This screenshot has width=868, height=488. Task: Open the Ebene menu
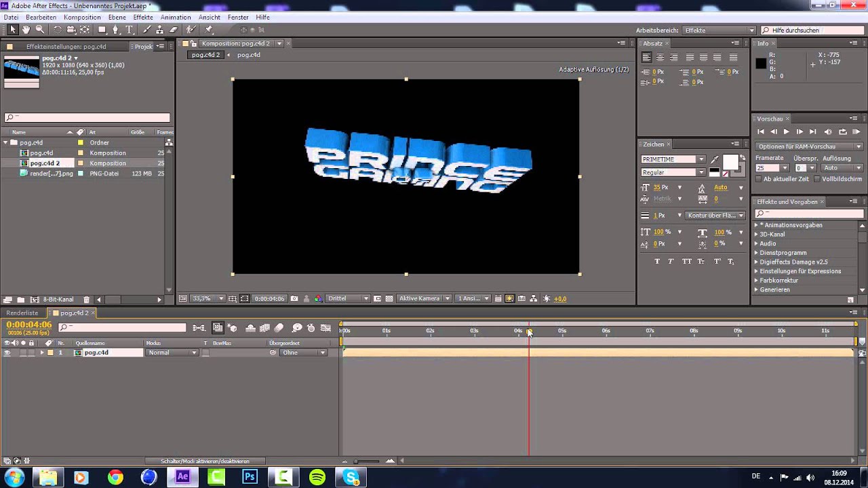[x=117, y=17]
